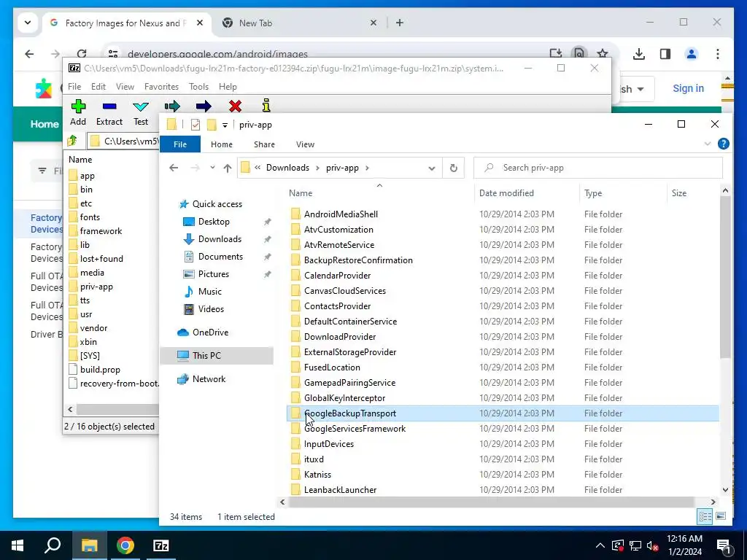Select the LeanbackLauncher folder
The height and width of the screenshot is (560, 747).
click(x=340, y=489)
